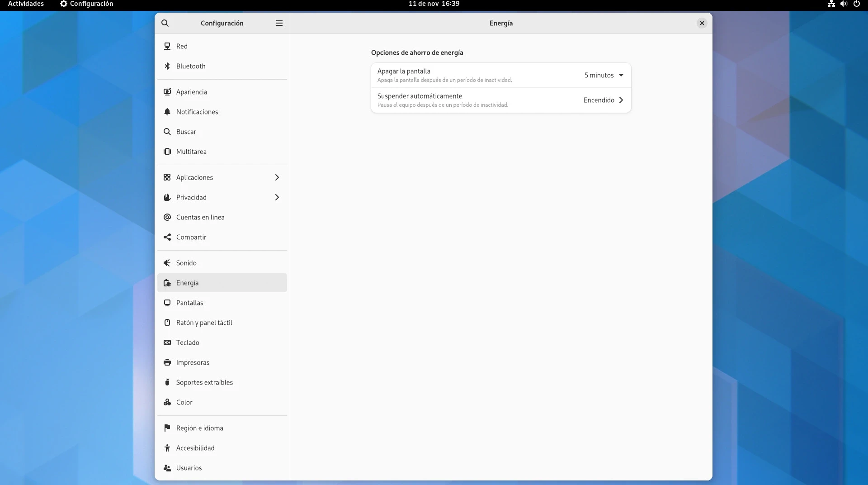Open the Suspender automáticamente settings row
This screenshot has height=485, width=868.
coord(500,100)
